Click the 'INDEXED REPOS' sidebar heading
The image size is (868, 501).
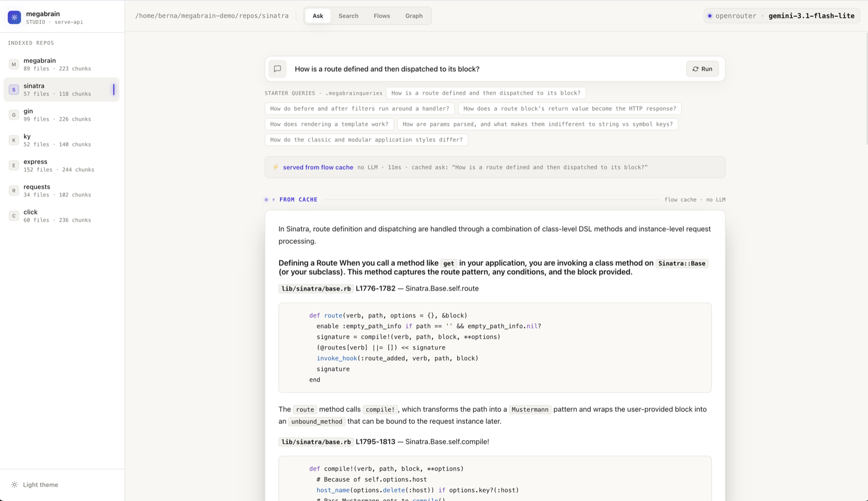31,43
